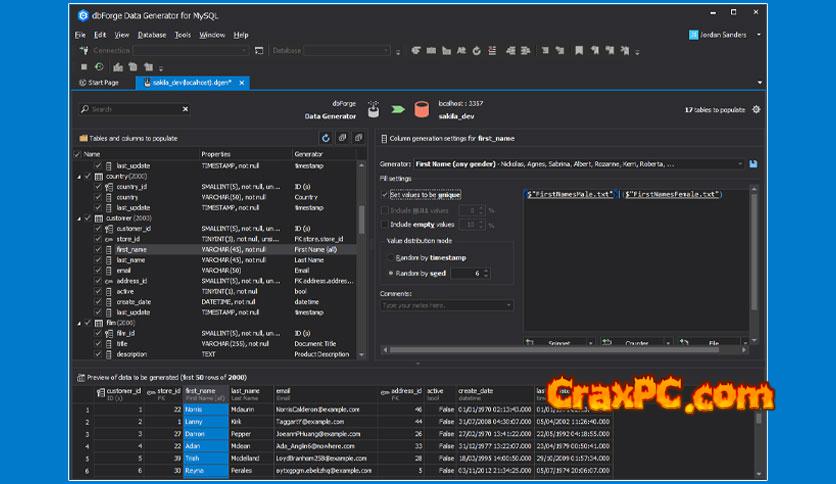The height and width of the screenshot is (484, 836).
Task: Click the green arrow generate icon
Action: [397, 109]
